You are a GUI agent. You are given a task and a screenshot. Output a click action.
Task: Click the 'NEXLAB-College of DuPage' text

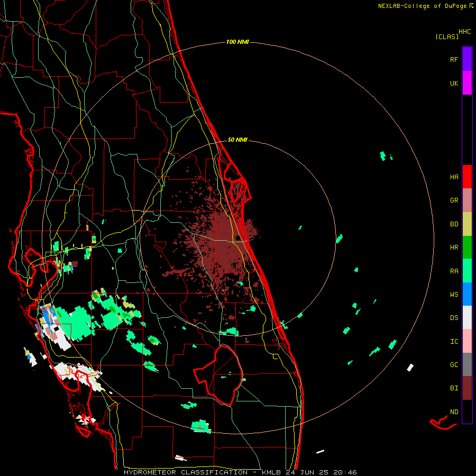click(422, 6)
